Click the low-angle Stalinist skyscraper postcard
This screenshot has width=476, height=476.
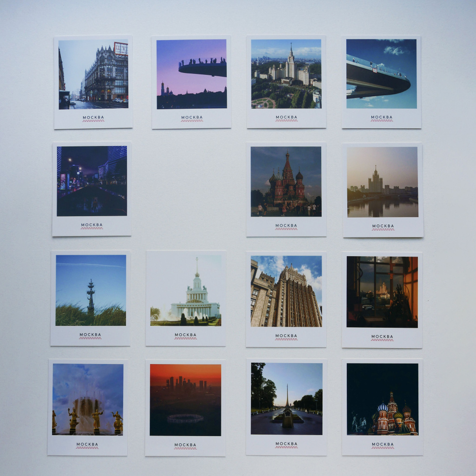286,299
